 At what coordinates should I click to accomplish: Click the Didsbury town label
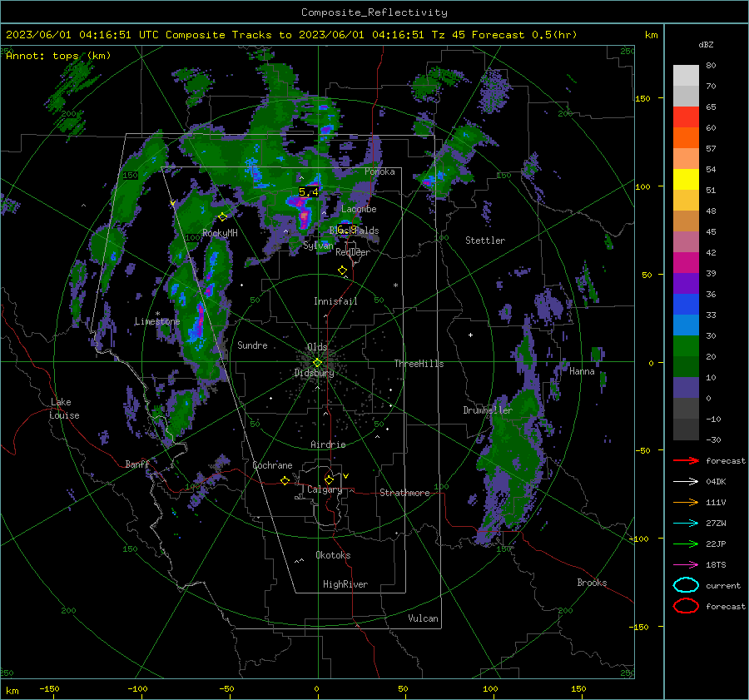point(315,373)
